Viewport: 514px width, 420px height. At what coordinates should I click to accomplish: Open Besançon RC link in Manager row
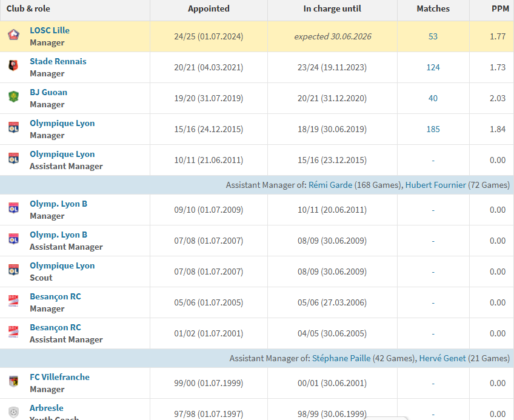pyautogui.click(x=55, y=297)
